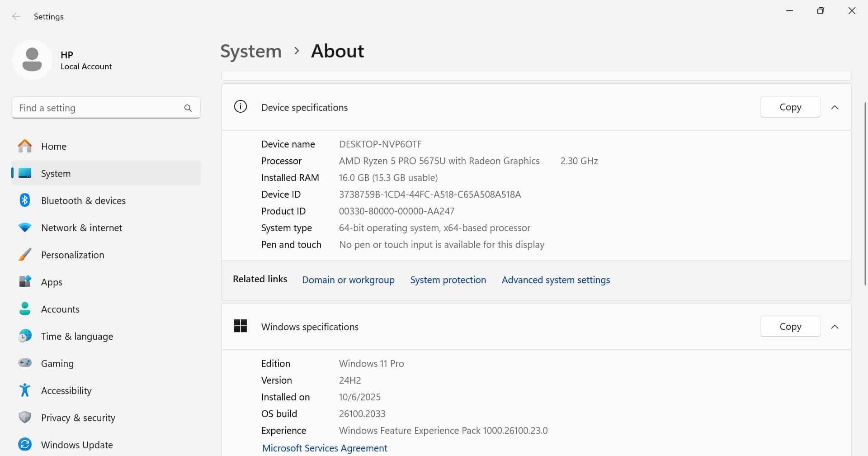Open Domain or workgroup link
This screenshot has width=868, height=456.
(x=348, y=280)
